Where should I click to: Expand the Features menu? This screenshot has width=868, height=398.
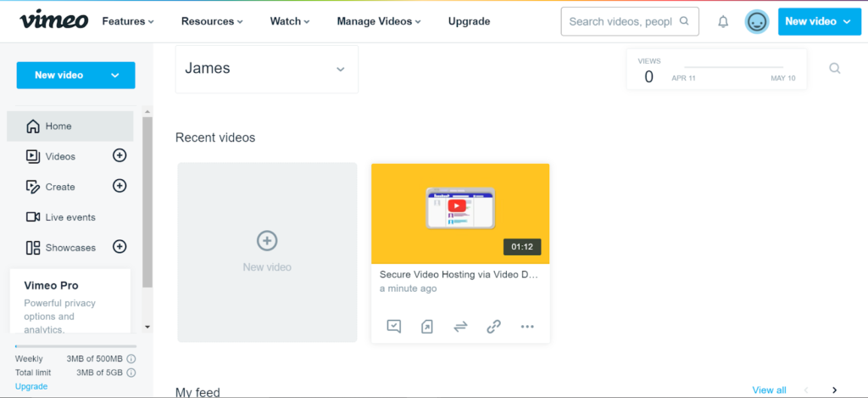coord(128,21)
